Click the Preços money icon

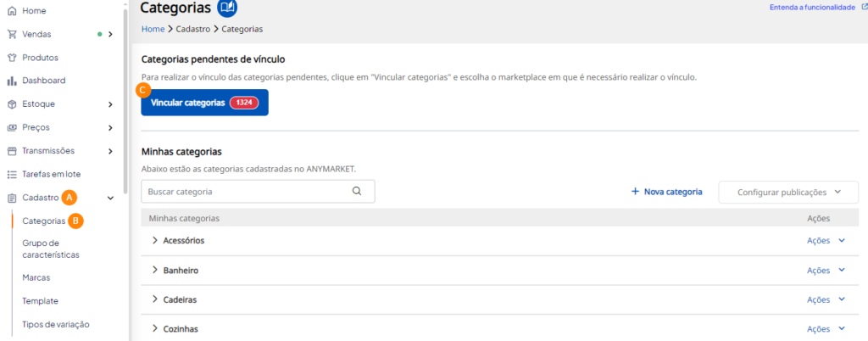pyautogui.click(x=12, y=127)
